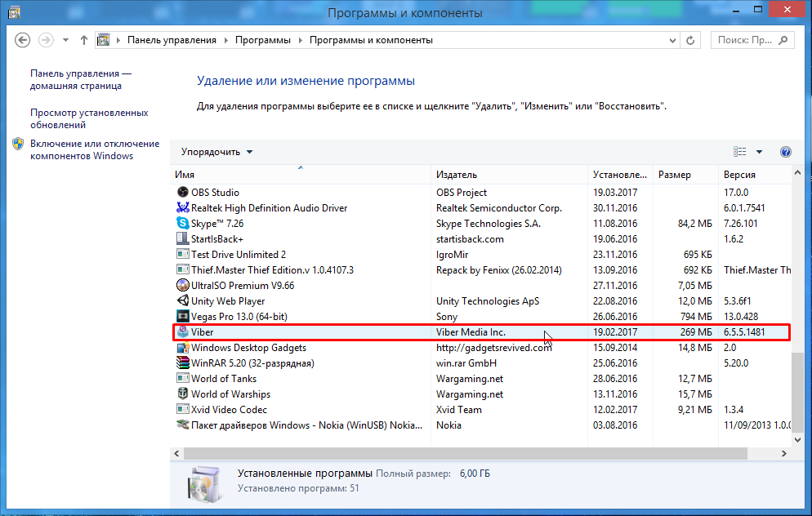Image resolution: width=812 pixels, height=516 pixels.
Task: Sort by the Размер column header
Action: pos(685,175)
